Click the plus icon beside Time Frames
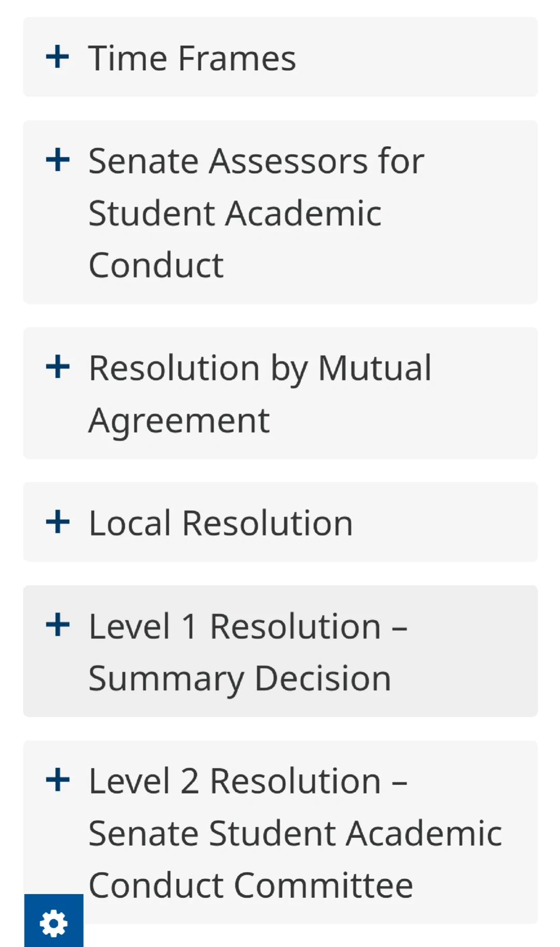This screenshot has height=947, width=560. (x=58, y=57)
